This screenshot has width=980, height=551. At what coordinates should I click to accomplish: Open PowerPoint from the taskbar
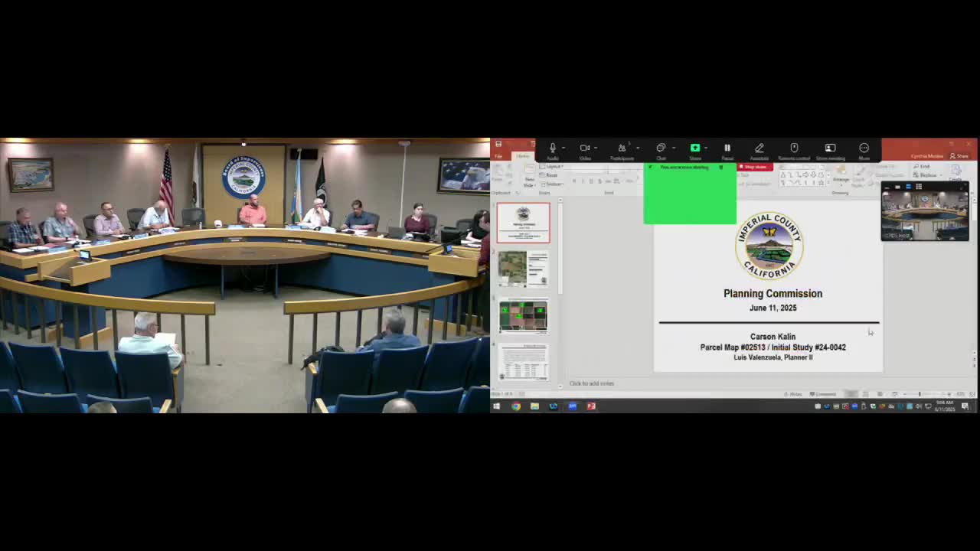pyautogui.click(x=591, y=406)
